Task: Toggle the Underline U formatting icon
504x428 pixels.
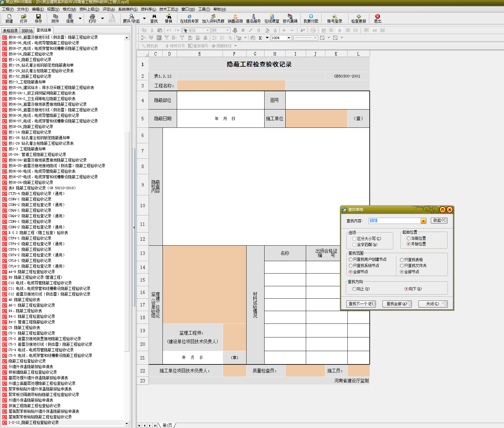Action: point(259,30)
